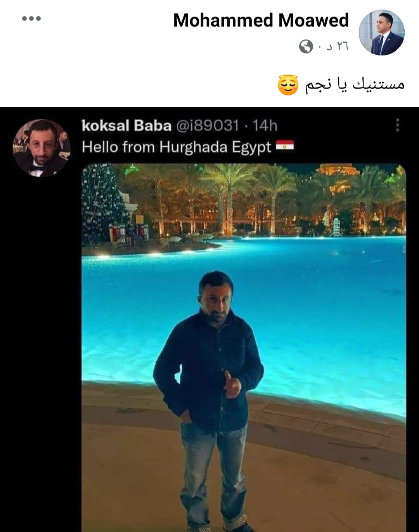Tap the 14h tweet timestamp
Image resolution: width=419 pixels, height=532 pixels.
click(265, 126)
